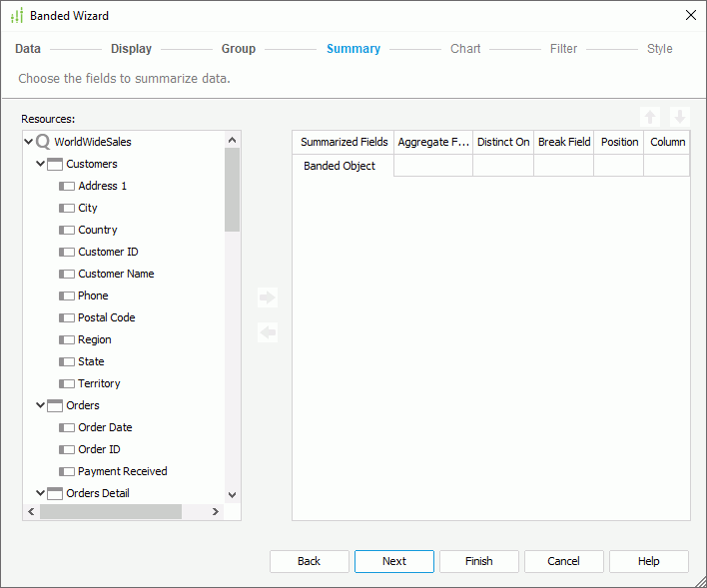707x588 pixels.
Task: Click the Customers table icon
Action: pyautogui.click(x=55, y=164)
